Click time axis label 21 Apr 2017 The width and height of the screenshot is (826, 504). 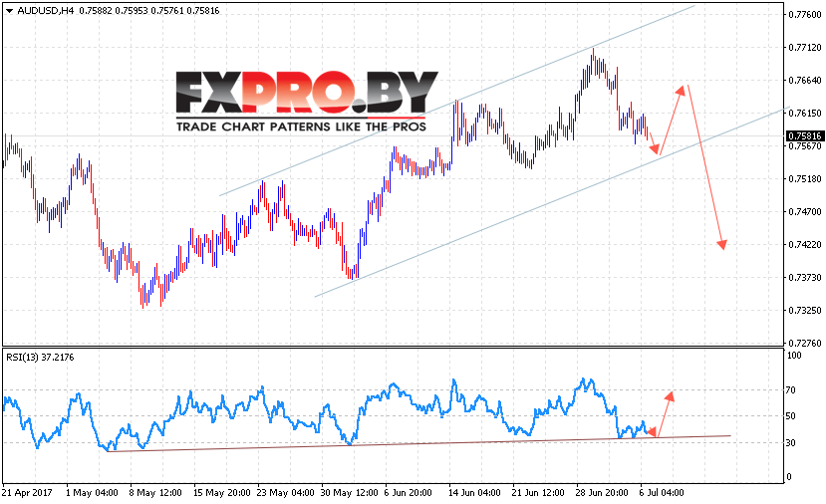(x=27, y=493)
